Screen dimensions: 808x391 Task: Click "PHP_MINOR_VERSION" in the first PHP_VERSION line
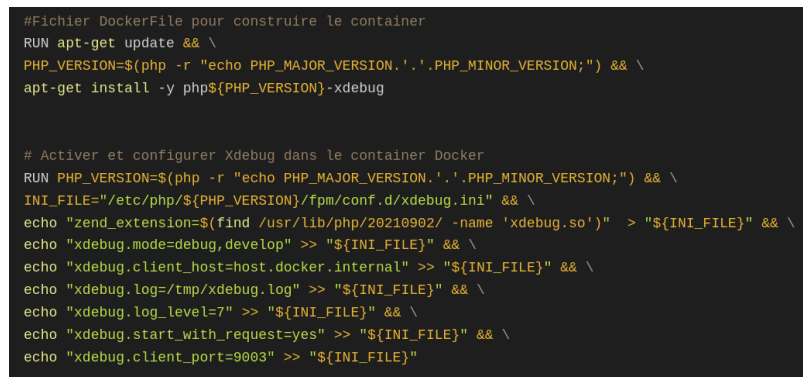point(507,66)
